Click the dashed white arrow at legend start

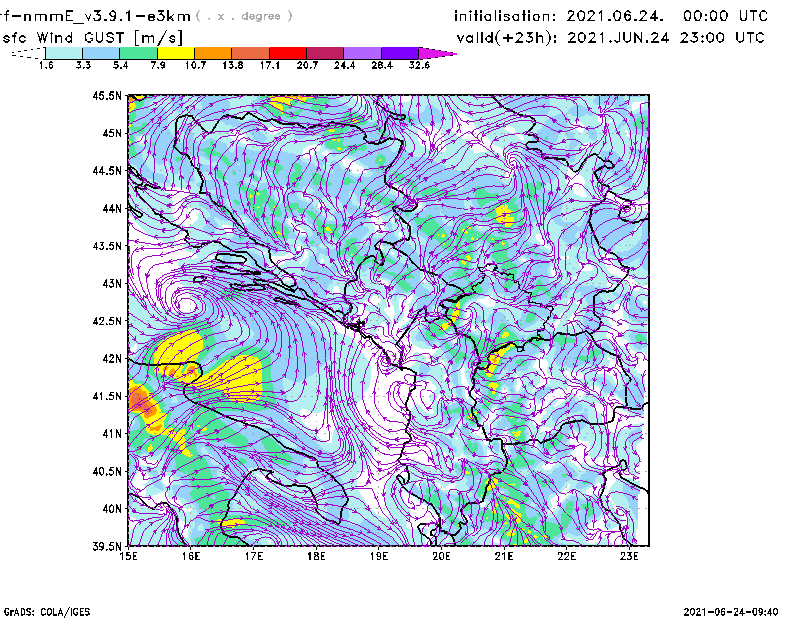tap(28, 53)
